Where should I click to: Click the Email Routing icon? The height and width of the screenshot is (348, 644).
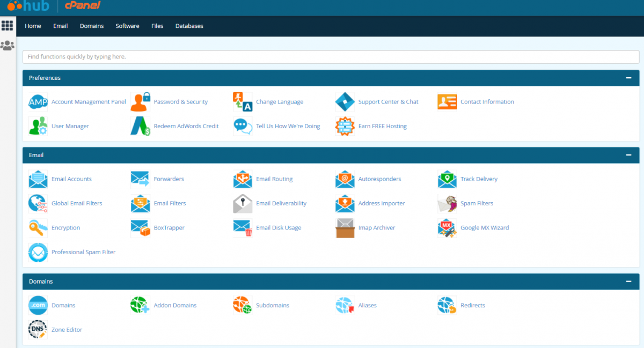(x=243, y=179)
